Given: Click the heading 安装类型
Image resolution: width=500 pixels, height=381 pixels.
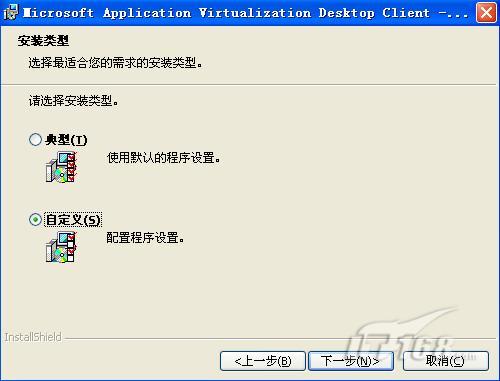Looking at the screenshot, I should pyautogui.click(x=43, y=41).
